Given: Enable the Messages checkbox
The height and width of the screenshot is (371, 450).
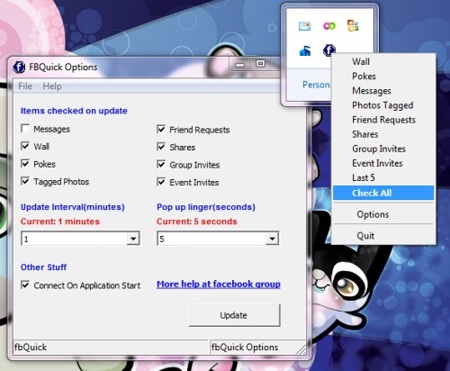Looking at the screenshot, I should [25, 129].
